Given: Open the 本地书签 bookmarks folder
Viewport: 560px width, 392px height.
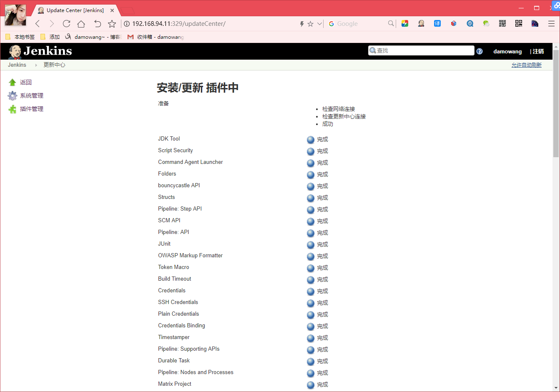Looking at the screenshot, I should click(20, 37).
